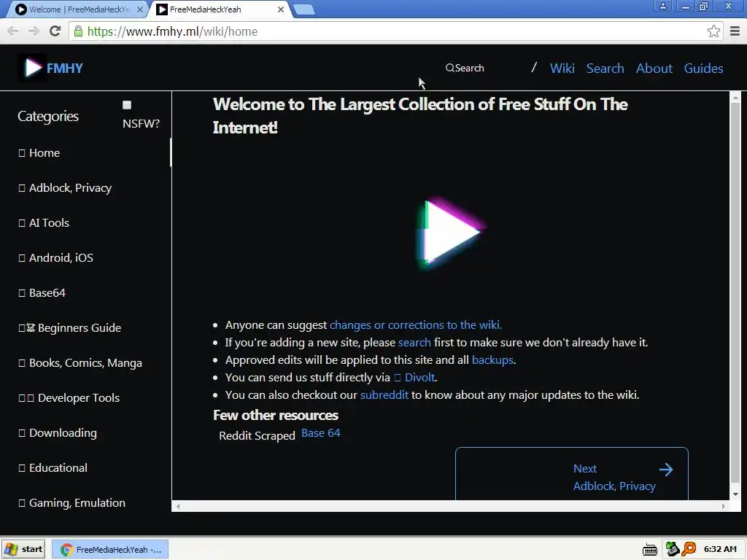Open the Base 64 resource link
This screenshot has width=747, height=560.
[321, 433]
